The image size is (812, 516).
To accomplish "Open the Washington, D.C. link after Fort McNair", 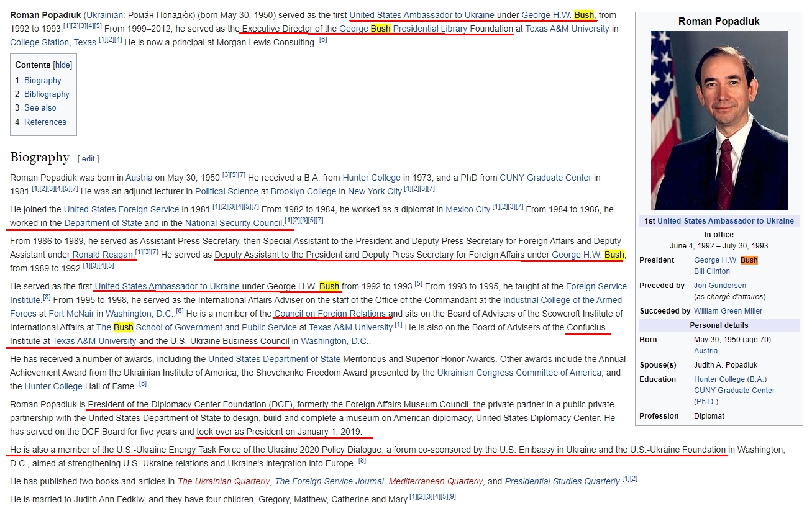I will click(x=140, y=314).
